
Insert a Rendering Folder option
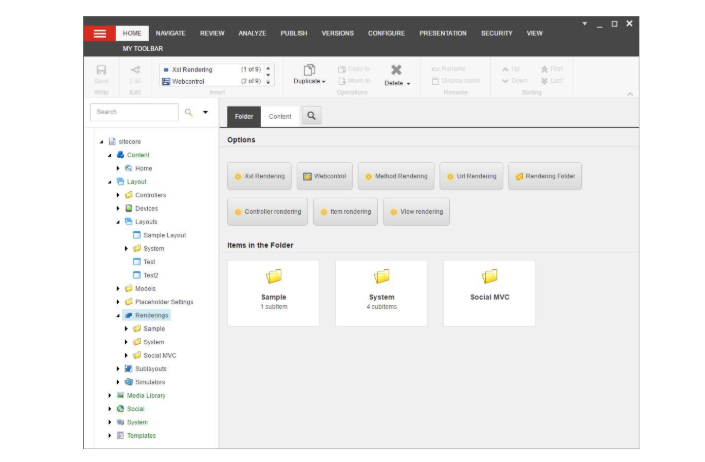point(545,176)
